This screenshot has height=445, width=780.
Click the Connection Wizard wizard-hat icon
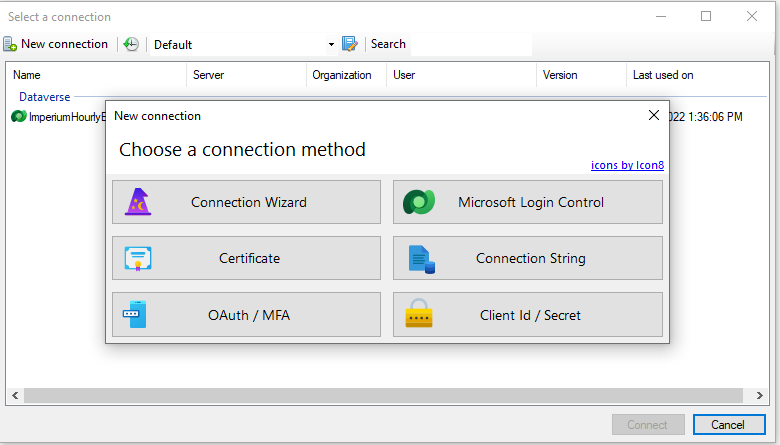(x=138, y=202)
